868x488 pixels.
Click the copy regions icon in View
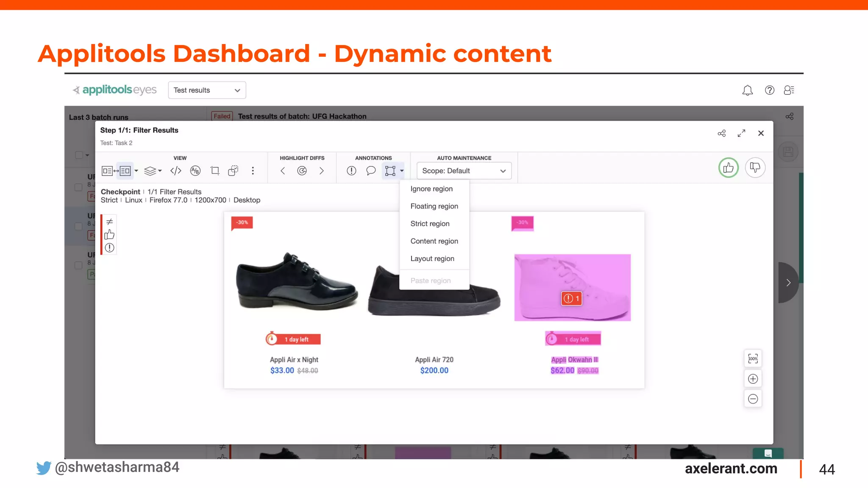(233, 171)
